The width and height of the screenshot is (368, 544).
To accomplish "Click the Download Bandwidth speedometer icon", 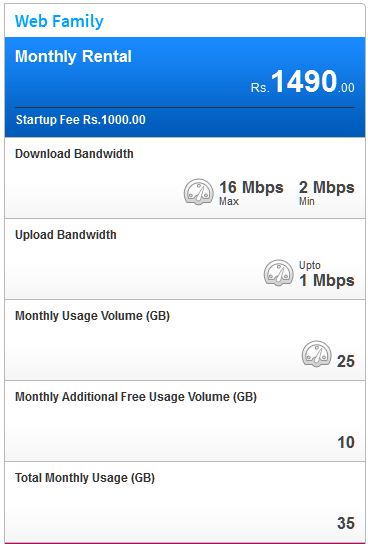I will pyautogui.click(x=198, y=192).
